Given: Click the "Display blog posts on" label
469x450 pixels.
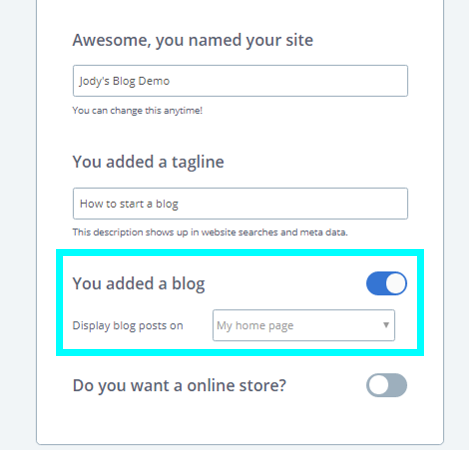Looking at the screenshot, I should [128, 326].
